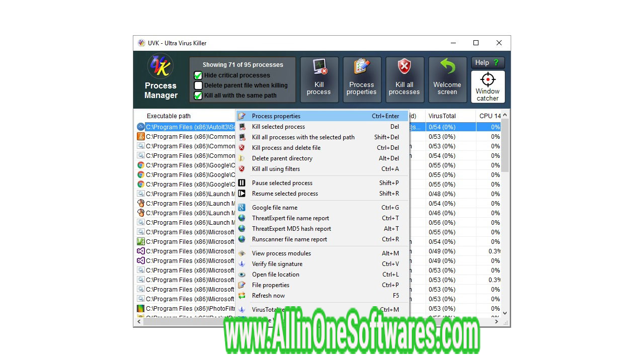Select the AutoIt3 process row
The width and height of the screenshot is (644, 362).
click(318, 127)
